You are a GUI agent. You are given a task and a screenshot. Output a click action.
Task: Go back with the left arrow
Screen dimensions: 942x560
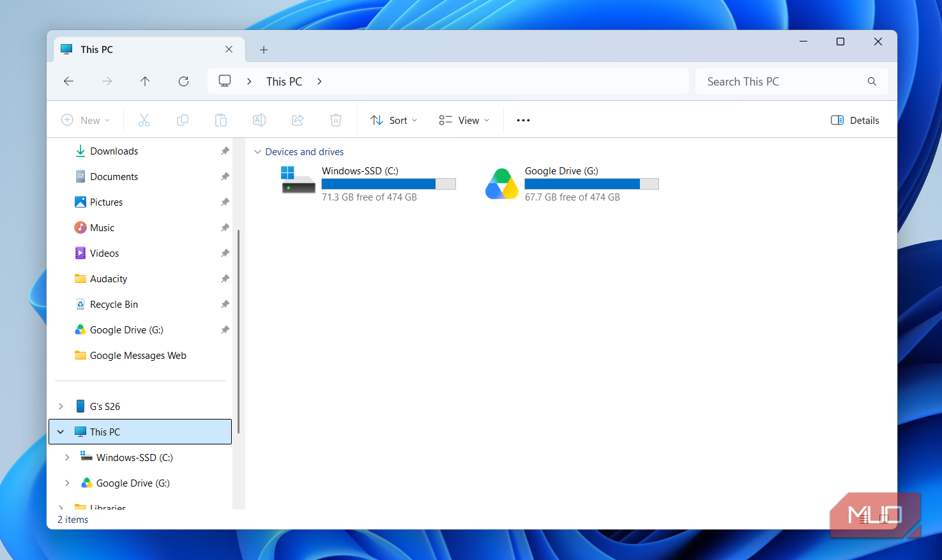click(69, 81)
